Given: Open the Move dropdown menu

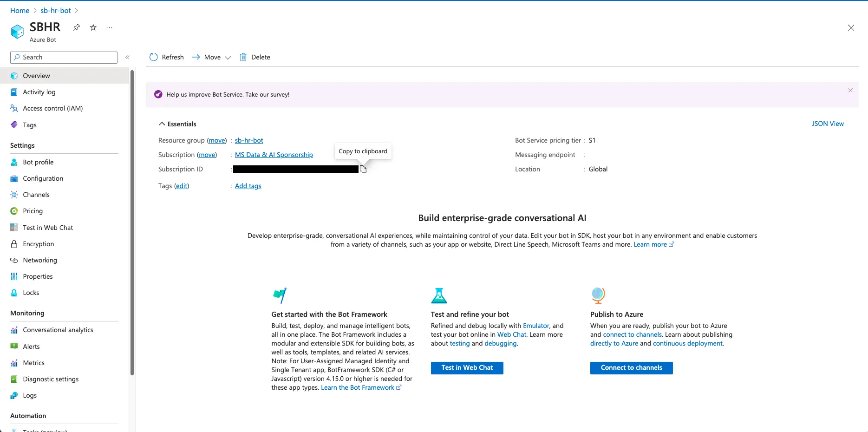Looking at the screenshot, I should click(x=212, y=57).
